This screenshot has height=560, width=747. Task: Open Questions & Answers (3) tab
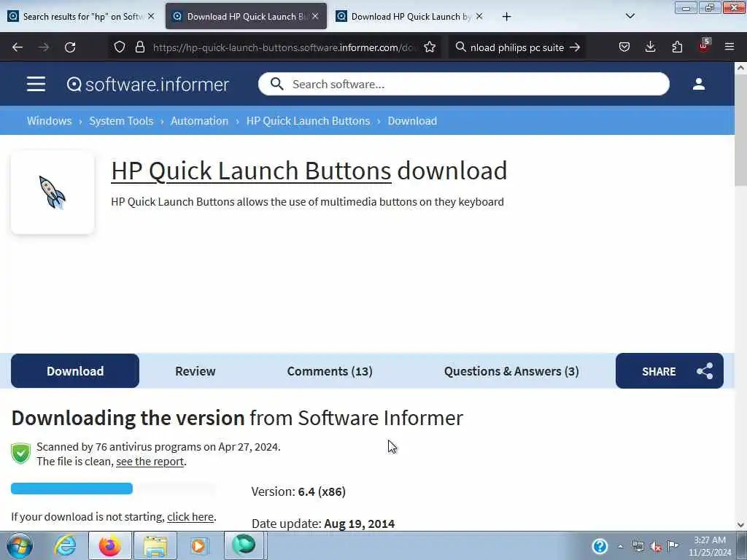[511, 371]
